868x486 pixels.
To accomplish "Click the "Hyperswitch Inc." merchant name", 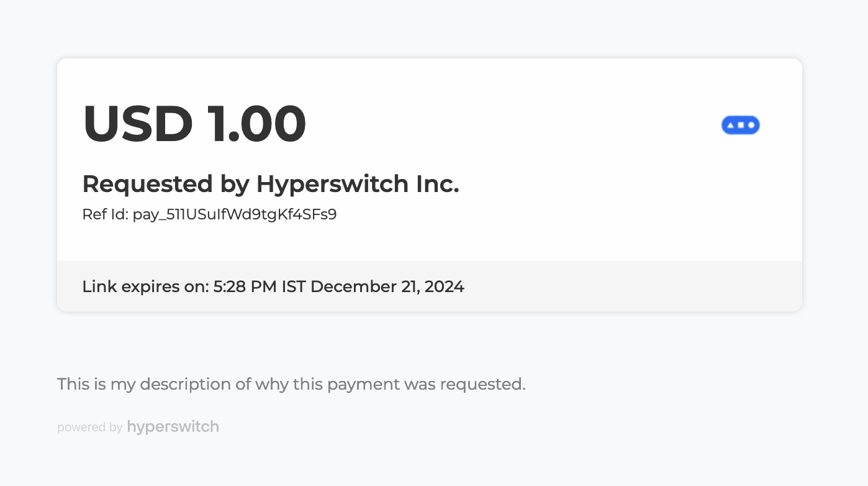I will point(358,184).
